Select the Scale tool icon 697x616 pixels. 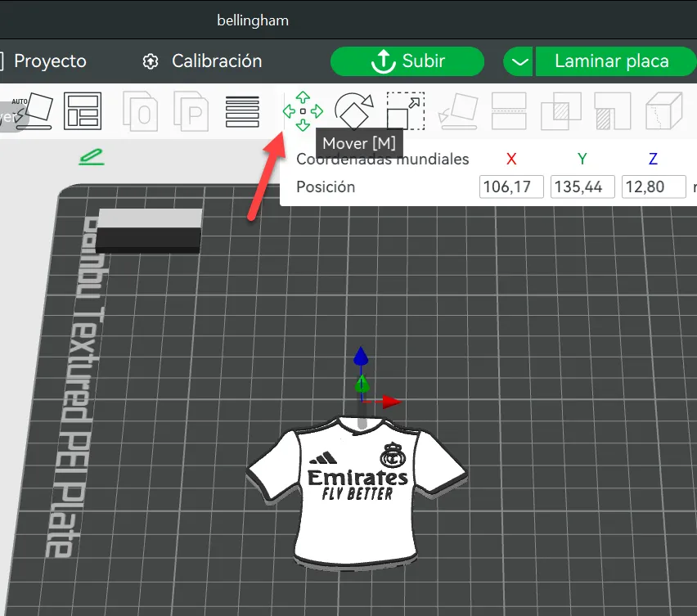406,111
